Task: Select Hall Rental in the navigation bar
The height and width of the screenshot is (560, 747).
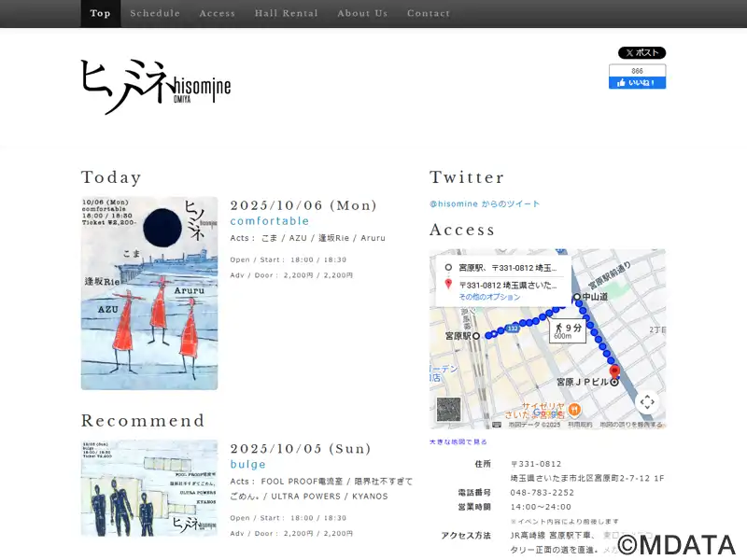Action: coord(286,13)
